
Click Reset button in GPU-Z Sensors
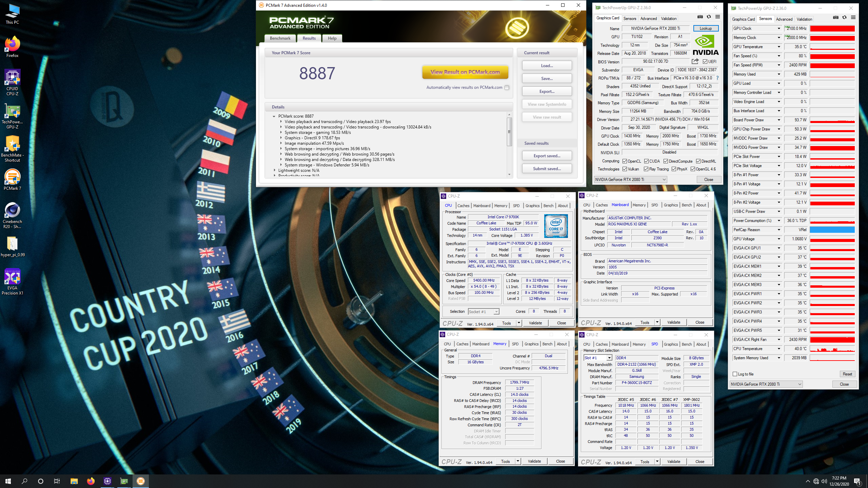coord(847,374)
